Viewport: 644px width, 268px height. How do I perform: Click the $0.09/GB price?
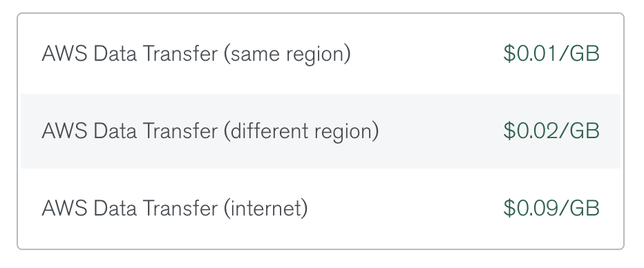pyautogui.click(x=551, y=208)
